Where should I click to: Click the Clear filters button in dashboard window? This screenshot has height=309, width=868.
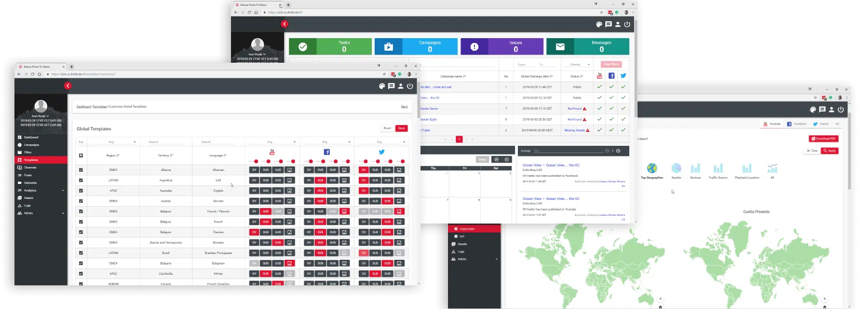pyautogui.click(x=611, y=64)
